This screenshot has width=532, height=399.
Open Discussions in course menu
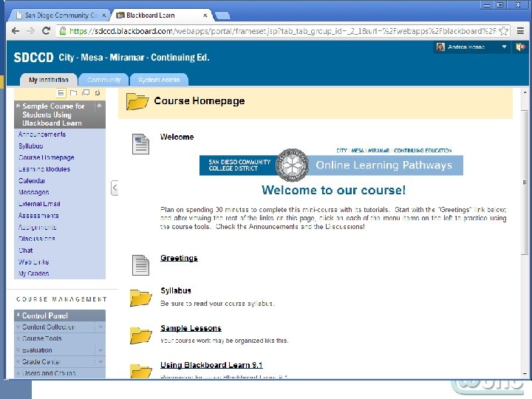(x=37, y=239)
